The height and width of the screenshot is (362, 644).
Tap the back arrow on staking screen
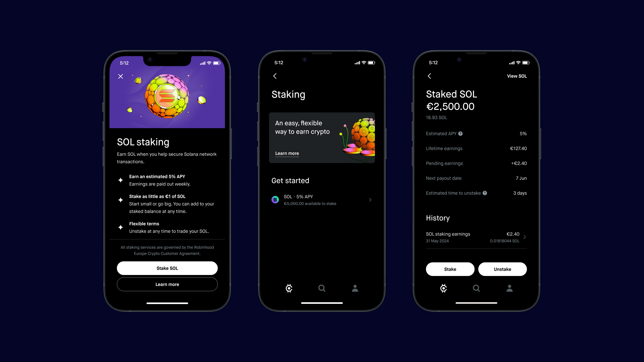[x=275, y=76]
